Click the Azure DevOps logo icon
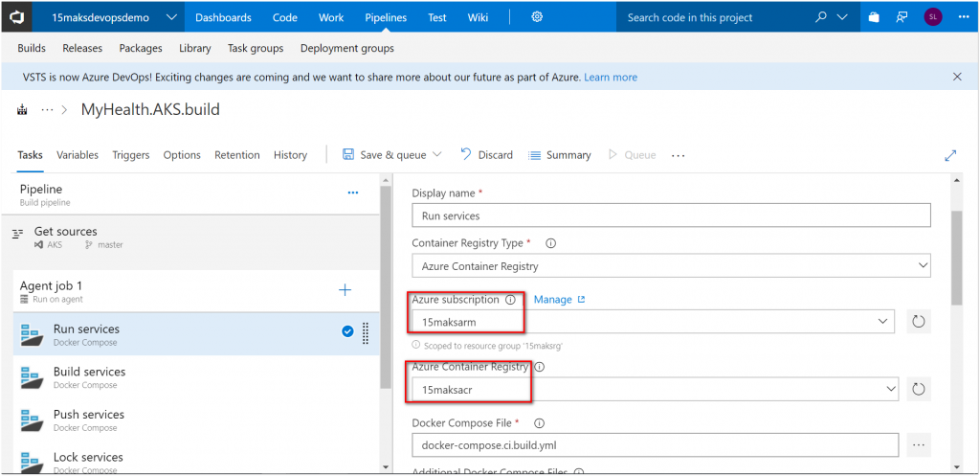The image size is (980, 476). 16,17
